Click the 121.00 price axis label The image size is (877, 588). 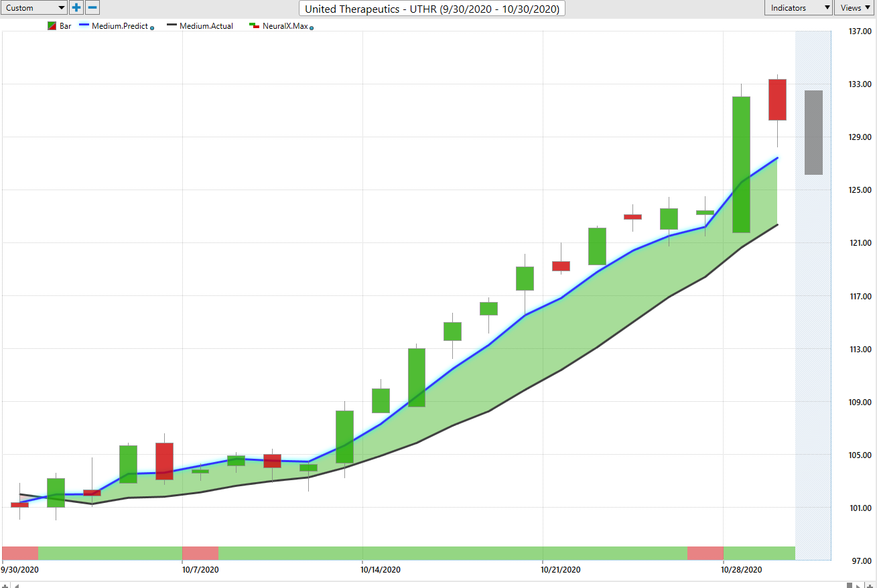(860, 243)
